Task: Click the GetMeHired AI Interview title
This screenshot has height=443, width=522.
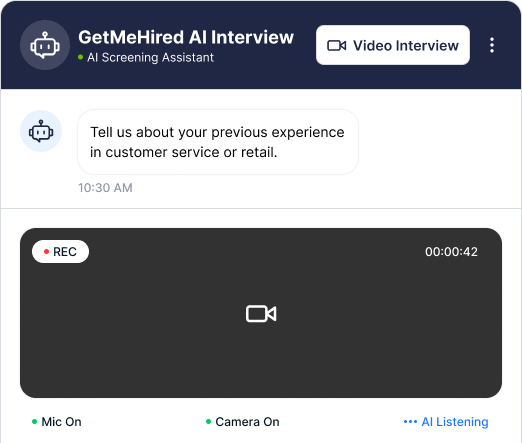Action: pos(186,37)
